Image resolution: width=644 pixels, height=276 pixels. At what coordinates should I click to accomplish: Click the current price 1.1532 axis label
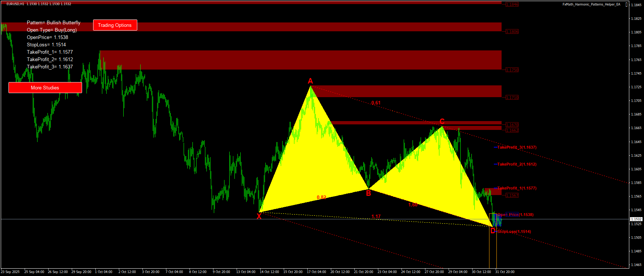coord(636,219)
